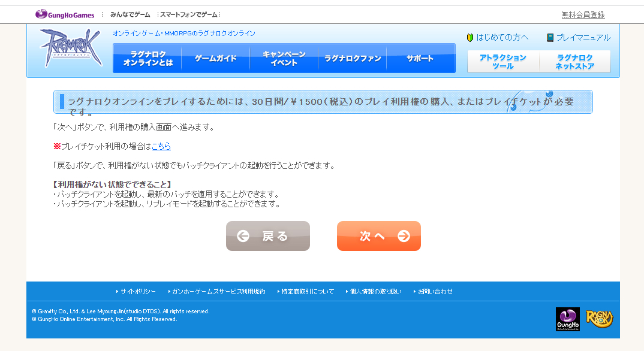Click 無料会員登録 link
This screenshot has width=644, height=351.
[583, 15]
